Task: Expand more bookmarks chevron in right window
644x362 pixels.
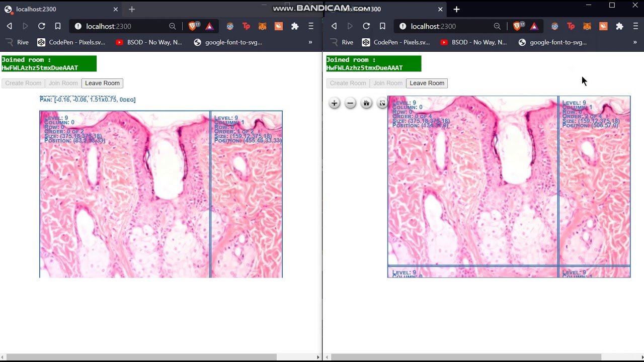Action: tap(635, 42)
